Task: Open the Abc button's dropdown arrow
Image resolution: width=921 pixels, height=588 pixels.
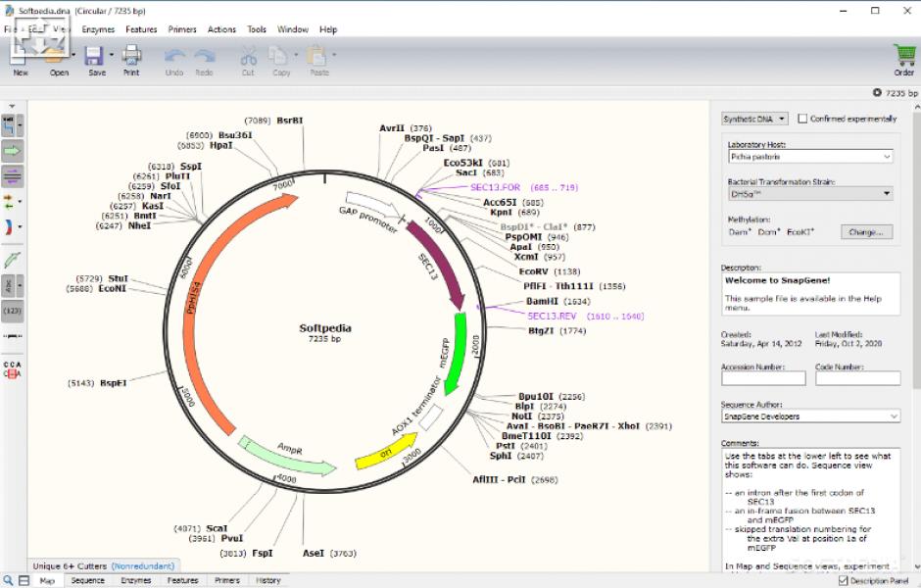Action: [20, 285]
